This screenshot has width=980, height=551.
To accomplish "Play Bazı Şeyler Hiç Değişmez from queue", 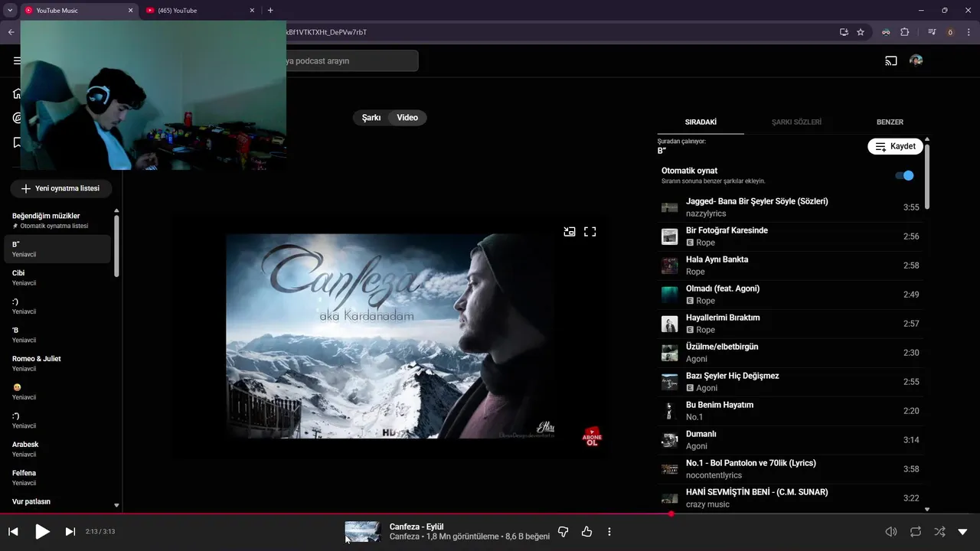I will (790, 382).
